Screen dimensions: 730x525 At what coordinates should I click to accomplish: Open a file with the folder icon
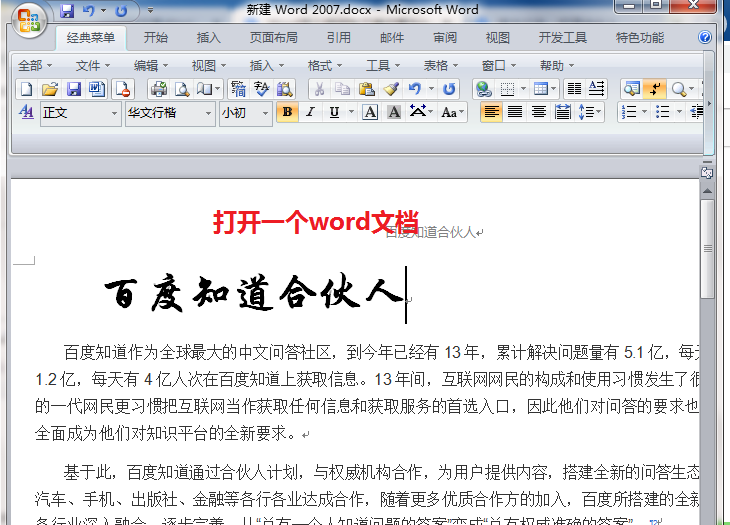tap(50, 88)
